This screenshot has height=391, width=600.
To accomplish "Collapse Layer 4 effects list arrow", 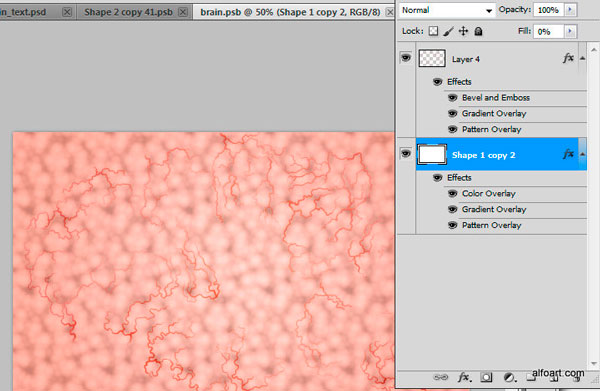I will pos(582,59).
